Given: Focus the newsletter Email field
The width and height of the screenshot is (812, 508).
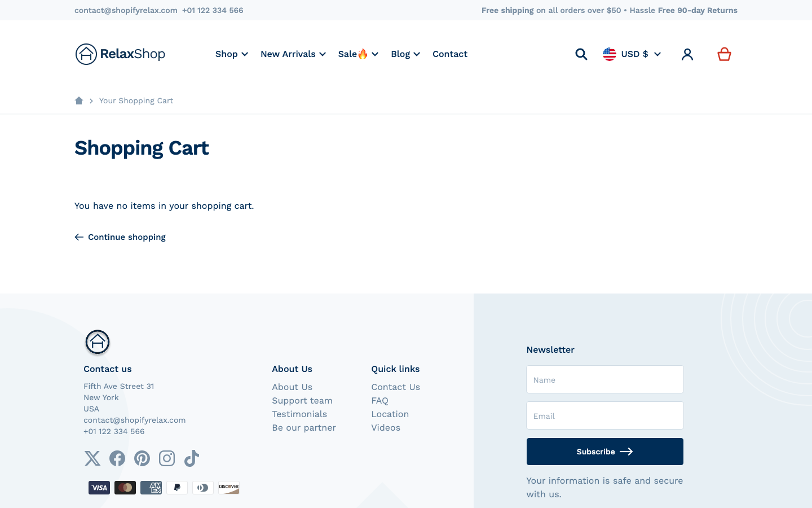Looking at the screenshot, I should click(x=605, y=415).
